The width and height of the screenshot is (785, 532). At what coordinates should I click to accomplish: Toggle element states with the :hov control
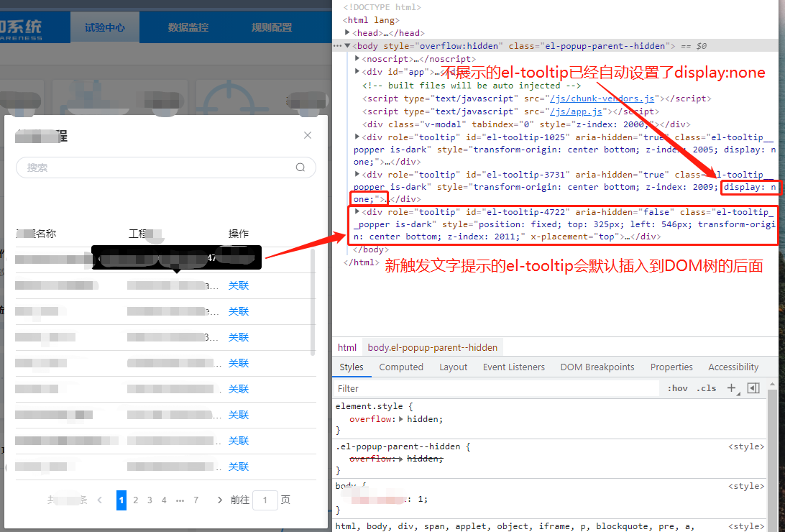pos(676,387)
